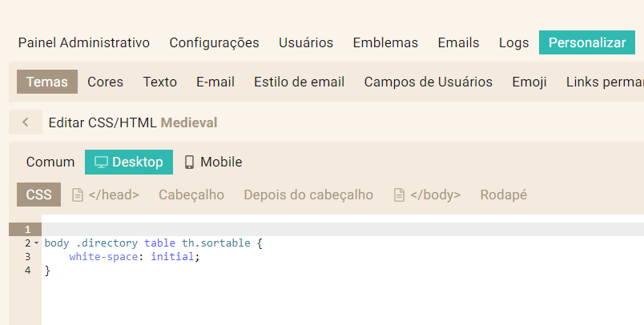Image resolution: width=644 pixels, height=325 pixels.
Task: Open the Links permanentes sub-tab
Action: [x=605, y=82]
